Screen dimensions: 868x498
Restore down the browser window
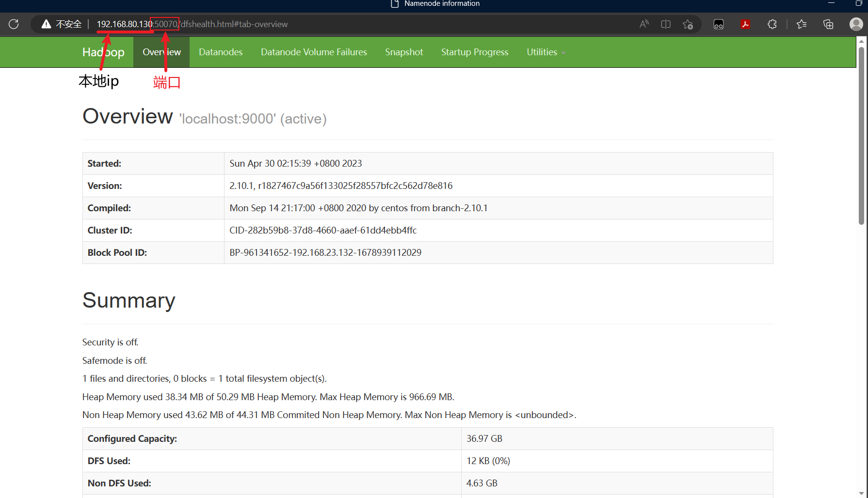(858, 3)
